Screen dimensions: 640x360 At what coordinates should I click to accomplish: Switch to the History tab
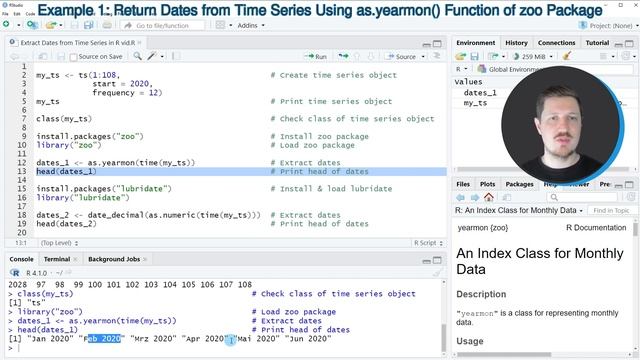click(x=516, y=43)
